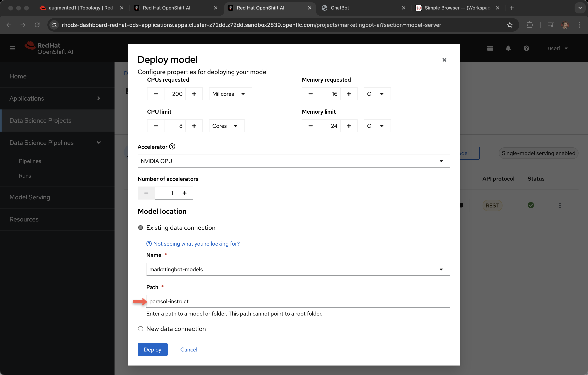The image size is (588, 375).
Task: Click the Path input field
Action: coord(298,301)
